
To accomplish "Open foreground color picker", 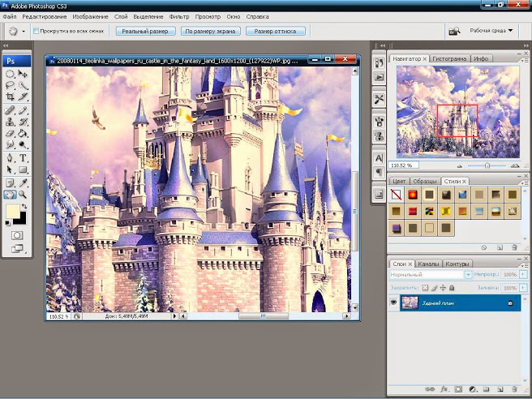I will tap(12, 212).
